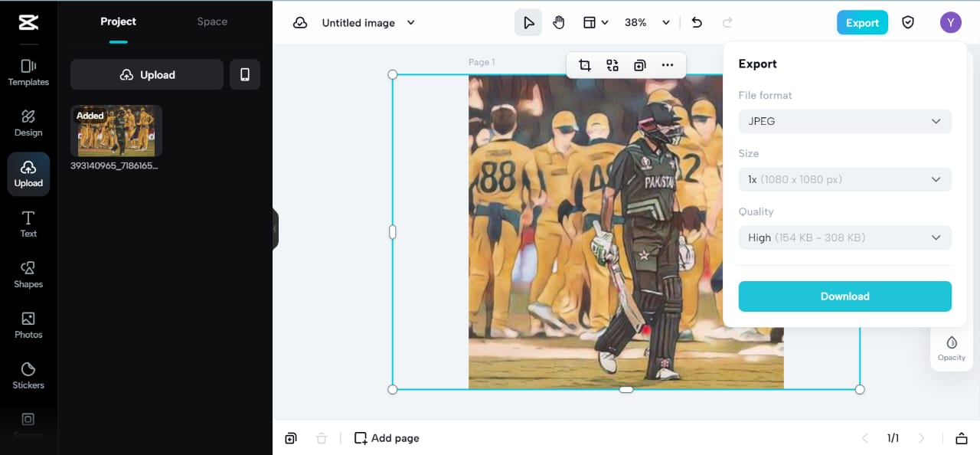Screen dimensions: 980x455
Task: Open the Y user profile avatar
Action: tap(951, 23)
